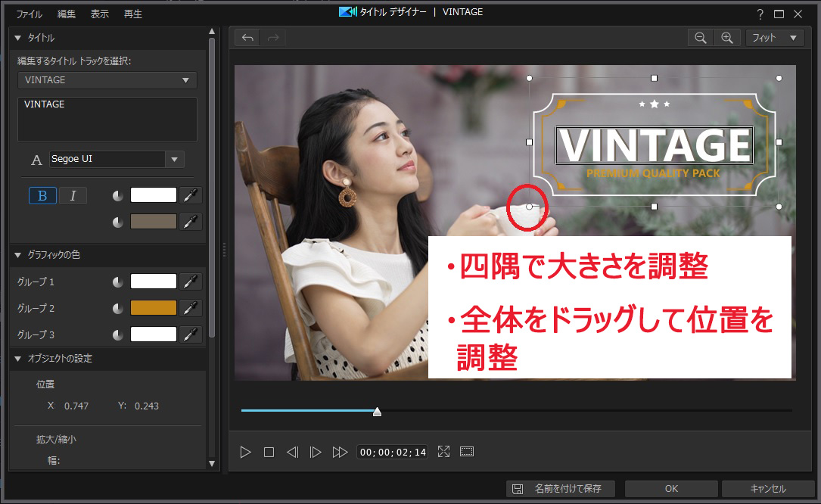The height and width of the screenshot is (504, 821).
Task: Open the 編集 menu
Action: pyautogui.click(x=67, y=14)
